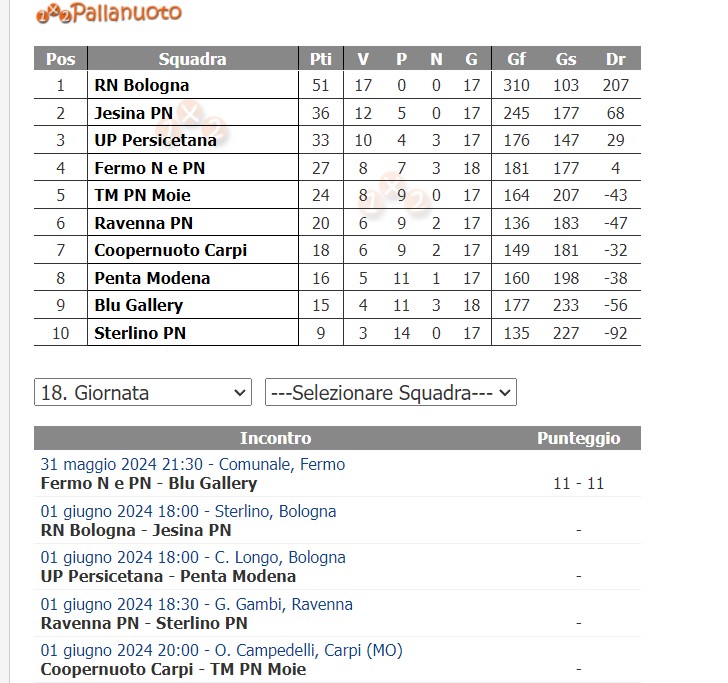Viewport: 728px width, 683px height.
Task: Click the Squadra column header
Action: click(x=192, y=59)
